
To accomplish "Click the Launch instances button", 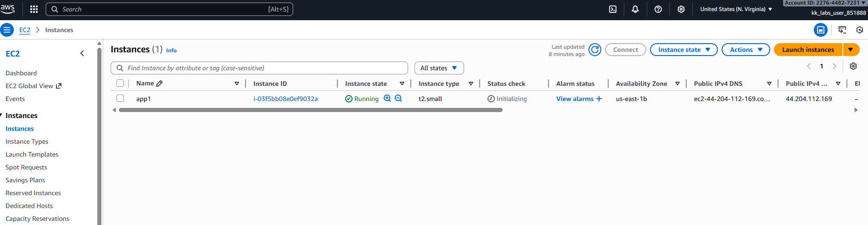I will tap(808, 50).
